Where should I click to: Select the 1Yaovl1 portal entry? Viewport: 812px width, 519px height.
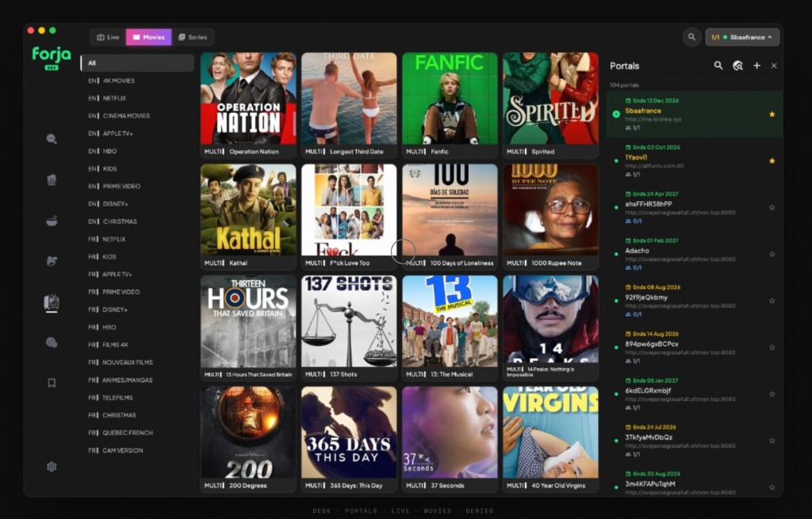tap(694, 161)
